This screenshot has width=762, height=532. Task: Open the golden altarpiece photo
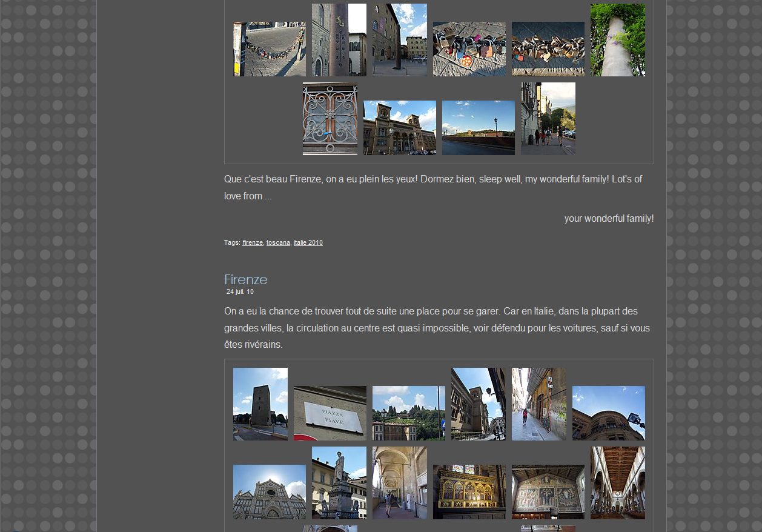469,491
